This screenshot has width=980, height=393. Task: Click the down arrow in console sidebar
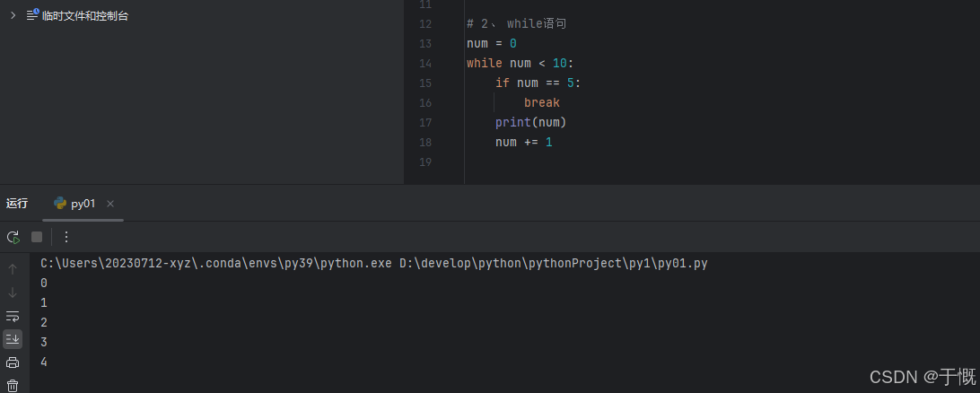tap(13, 293)
